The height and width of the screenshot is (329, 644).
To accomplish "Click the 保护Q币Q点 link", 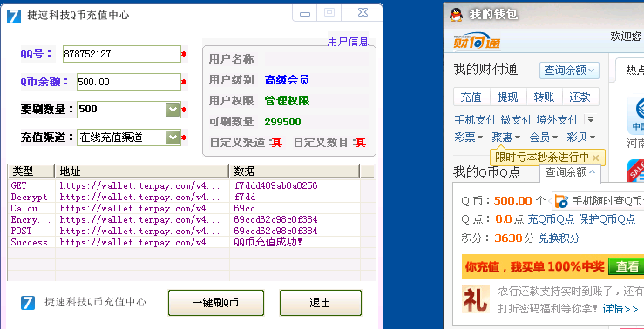I will (607, 219).
